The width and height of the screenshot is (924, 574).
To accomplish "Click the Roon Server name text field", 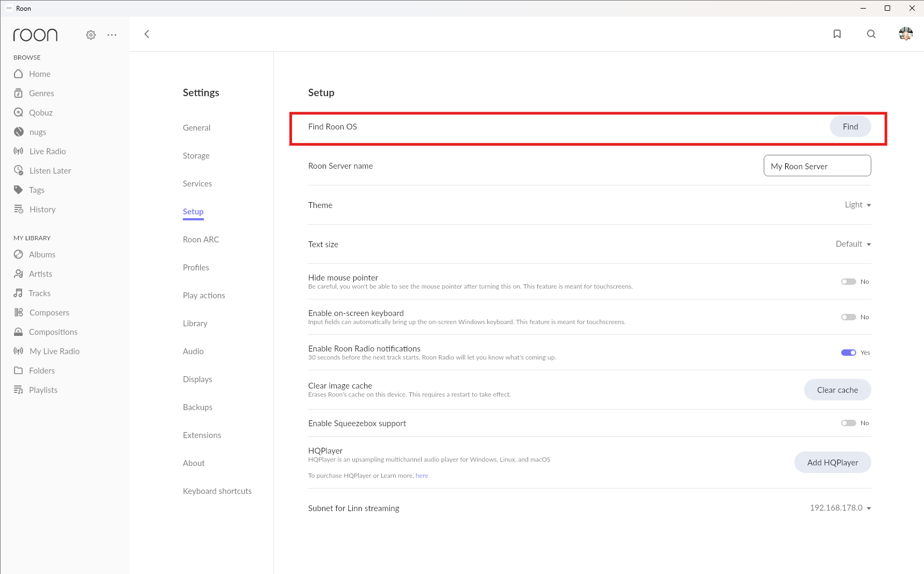I will pyautogui.click(x=817, y=166).
